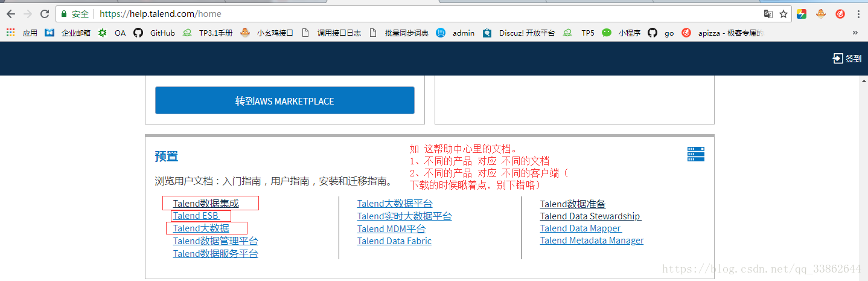Open the Talend MDM平台 link
This screenshot has height=281, width=868.
tap(391, 229)
